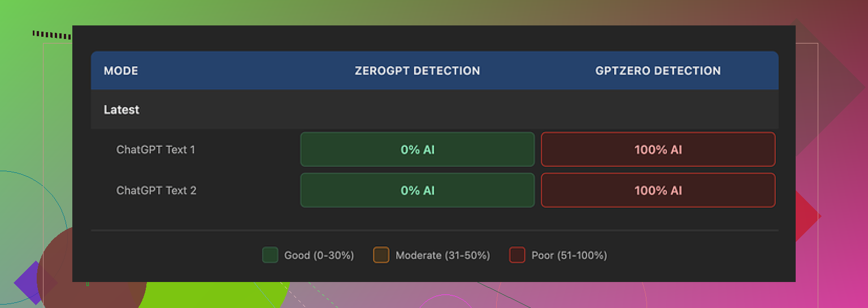Viewport: 868px width, 308px height.
Task: Click the ZEROGPT DETECTION column header
Action: [417, 71]
